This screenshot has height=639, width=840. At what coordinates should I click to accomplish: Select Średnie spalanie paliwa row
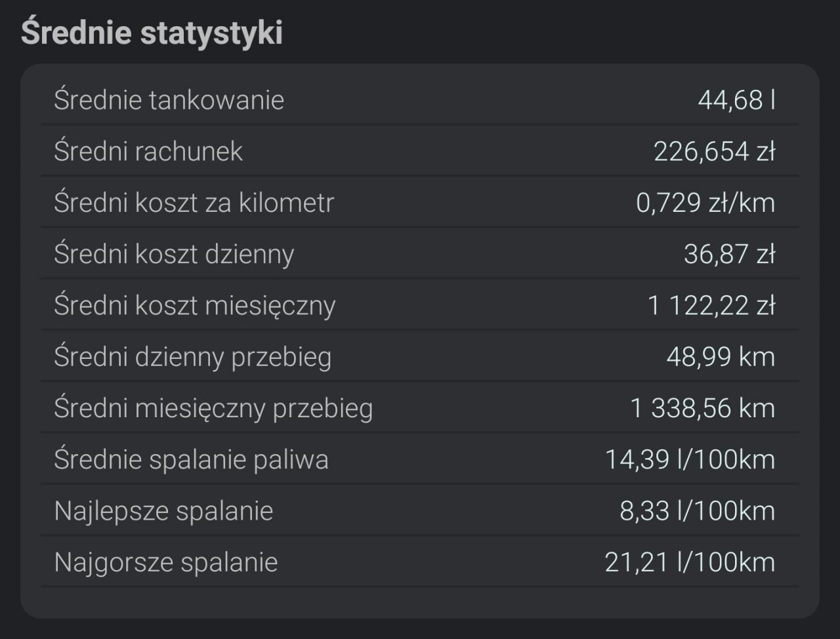coord(420,459)
